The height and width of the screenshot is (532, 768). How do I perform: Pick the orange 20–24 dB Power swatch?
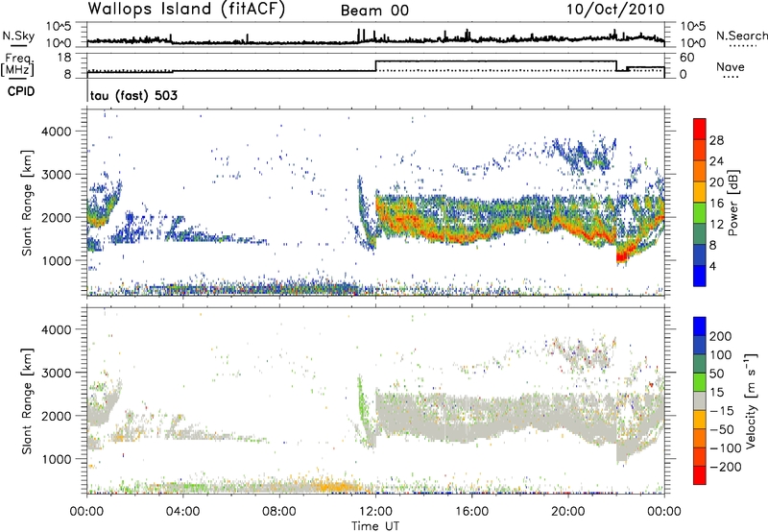coord(700,172)
